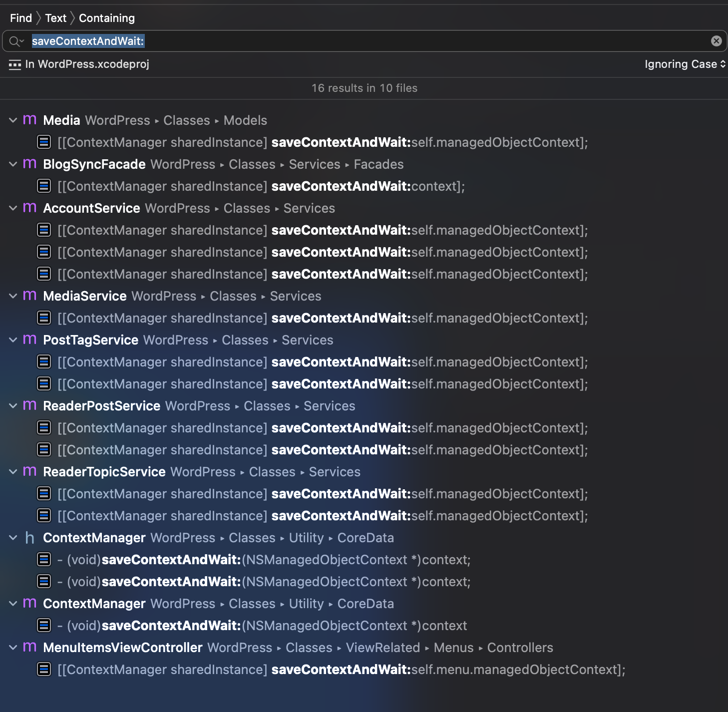This screenshot has width=728, height=712.
Task: Collapse the BlogSyncFacade file results
Action: pos(13,164)
